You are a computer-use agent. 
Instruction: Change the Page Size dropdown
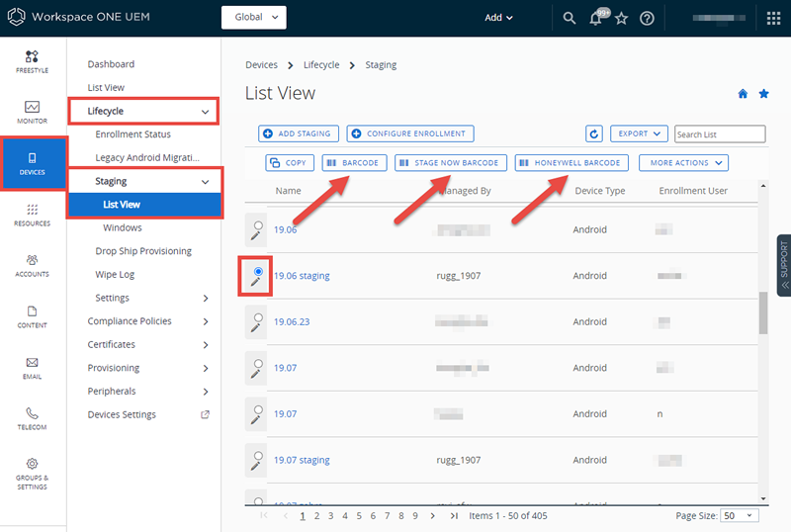(x=739, y=516)
